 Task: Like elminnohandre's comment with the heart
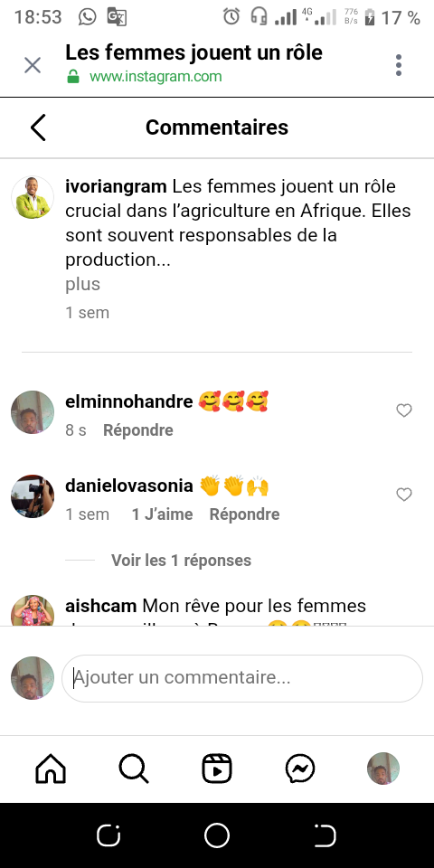(x=404, y=410)
